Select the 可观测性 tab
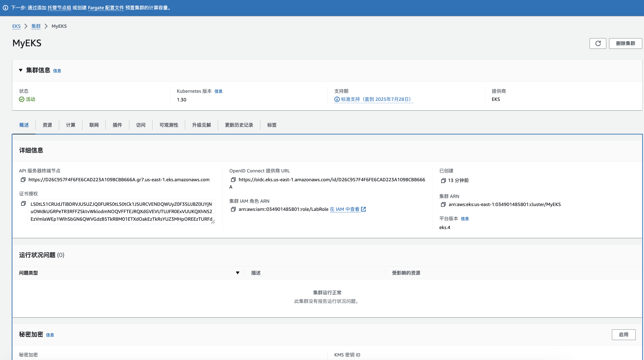Screen dimensions: 644x360 pyautogui.click(x=169, y=125)
